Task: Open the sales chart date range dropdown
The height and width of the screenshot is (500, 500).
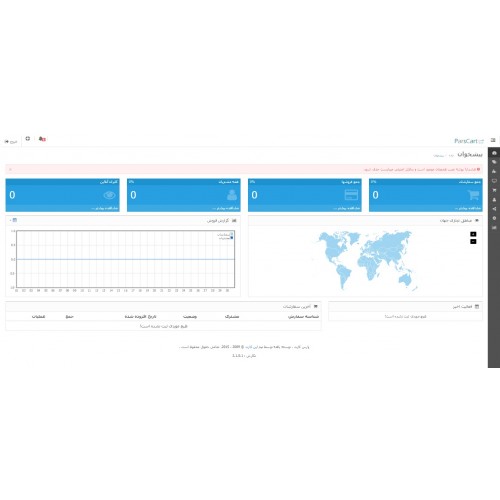Action: click(14, 220)
